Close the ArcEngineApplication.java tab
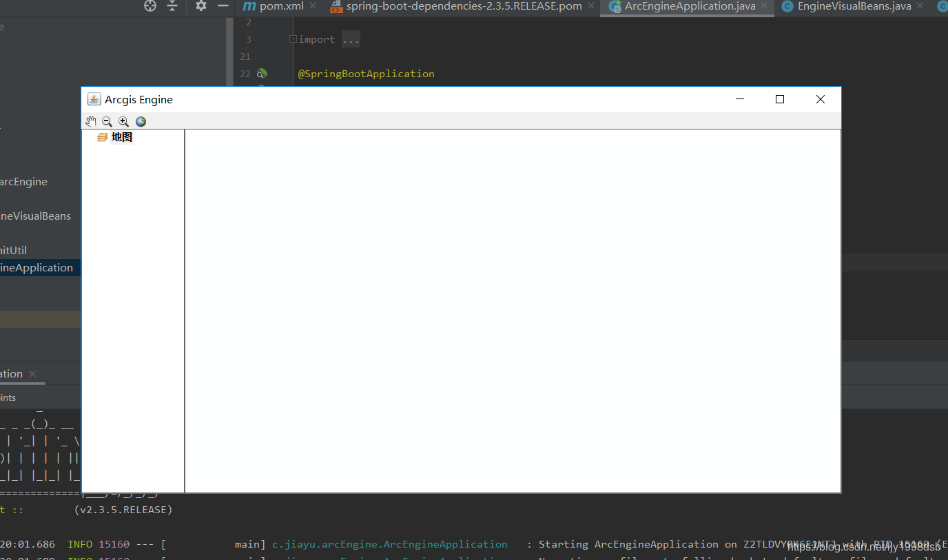The image size is (948, 560). [765, 6]
